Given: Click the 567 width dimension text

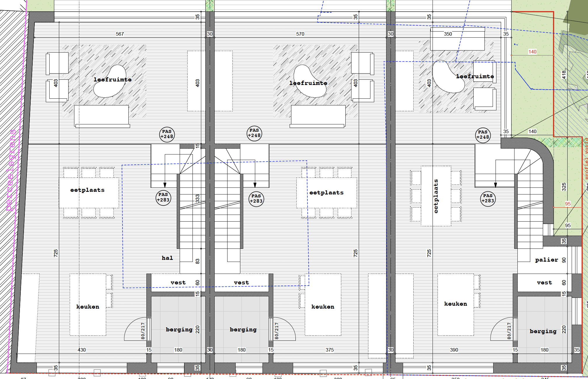Looking at the screenshot, I should click(x=120, y=34).
